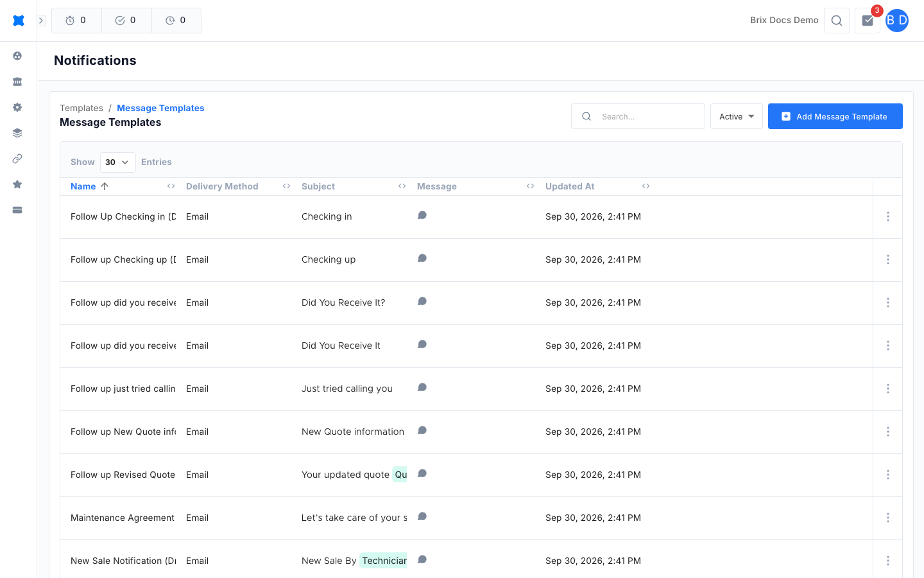Click the magnifier button beside Brix Docs Demo
Screen dimensions: 924x578
coord(837,21)
